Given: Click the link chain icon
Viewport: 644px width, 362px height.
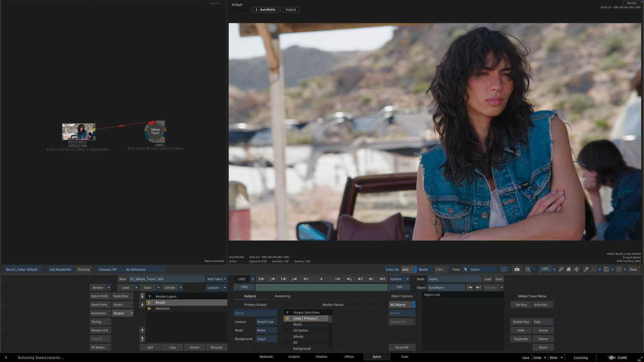Looking at the screenshot, I should tap(561, 269).
